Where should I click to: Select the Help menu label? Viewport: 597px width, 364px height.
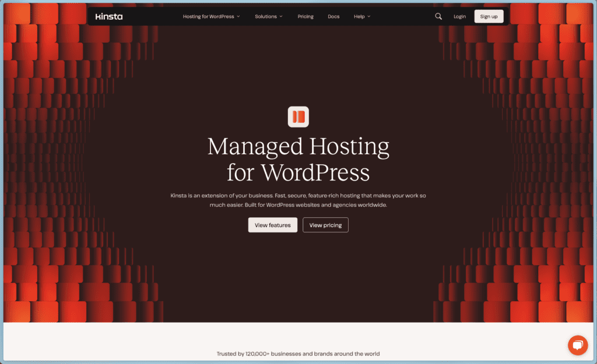pyautogui.click(x=359, y=17)
